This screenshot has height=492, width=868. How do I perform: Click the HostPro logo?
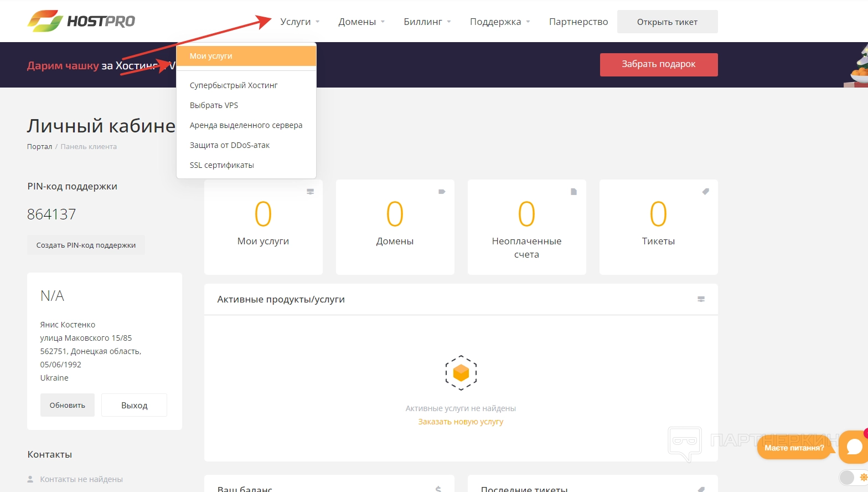point(81,21)
